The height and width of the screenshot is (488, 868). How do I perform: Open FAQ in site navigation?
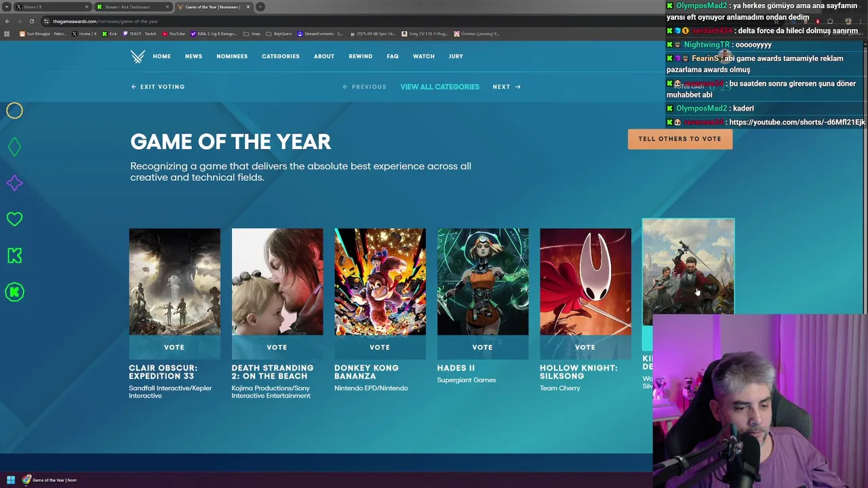[393, 56]
